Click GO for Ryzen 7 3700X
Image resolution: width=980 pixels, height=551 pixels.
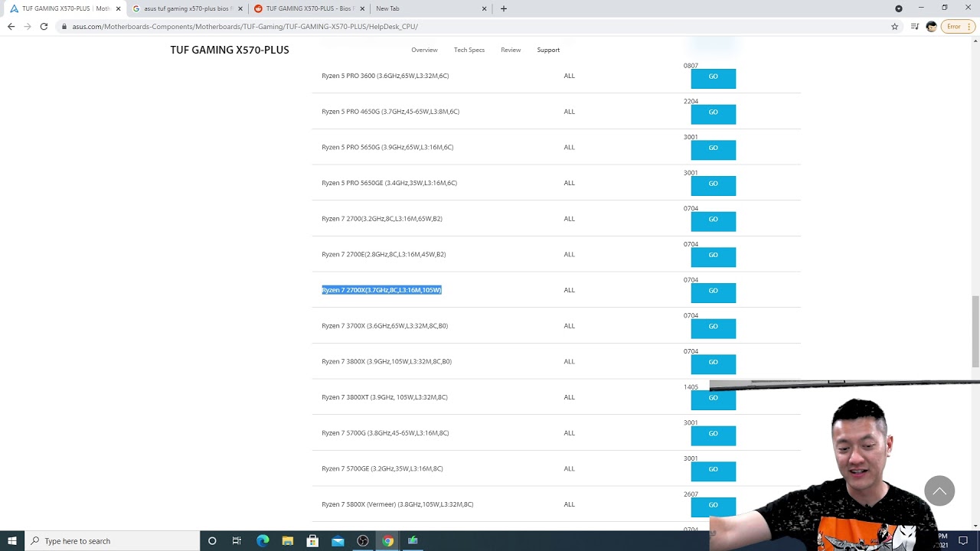click(713, 328)
